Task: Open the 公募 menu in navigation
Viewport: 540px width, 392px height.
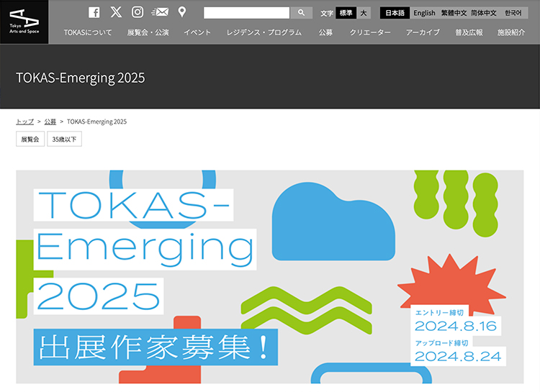Action: pyautogui.click(x=325, y=32)
